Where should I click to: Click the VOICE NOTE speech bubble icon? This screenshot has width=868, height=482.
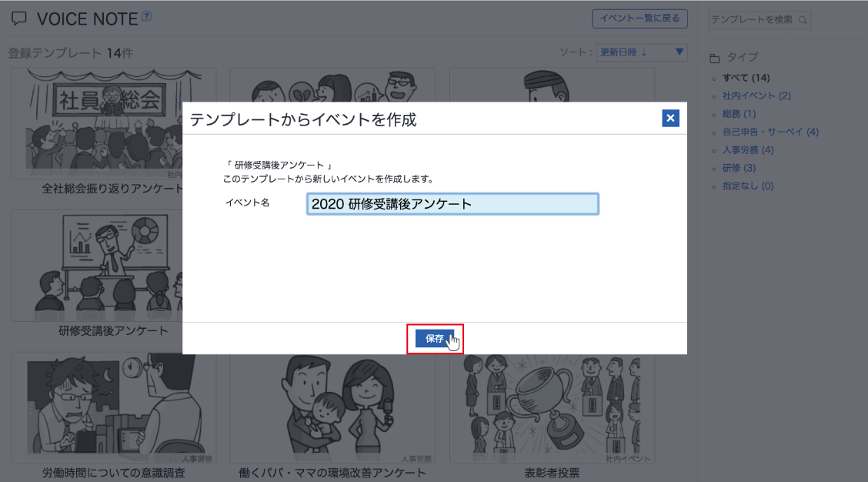click(x=20, y=19)
